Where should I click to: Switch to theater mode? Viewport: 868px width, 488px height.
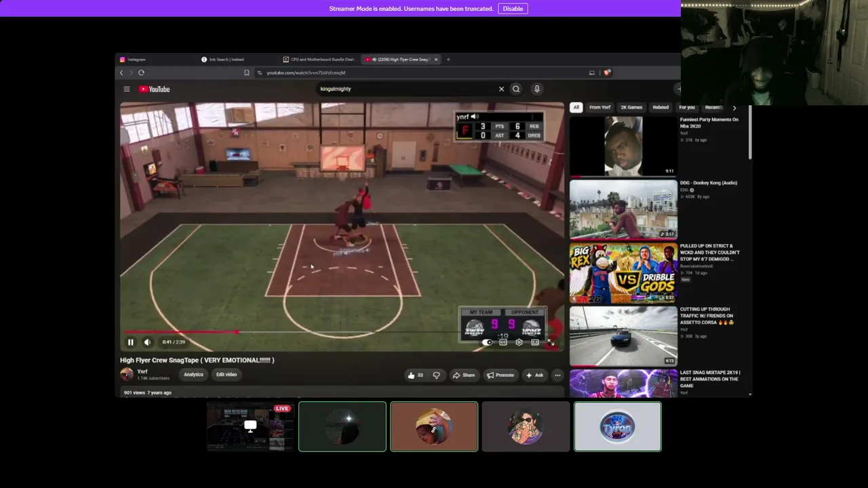pos(535,342)
